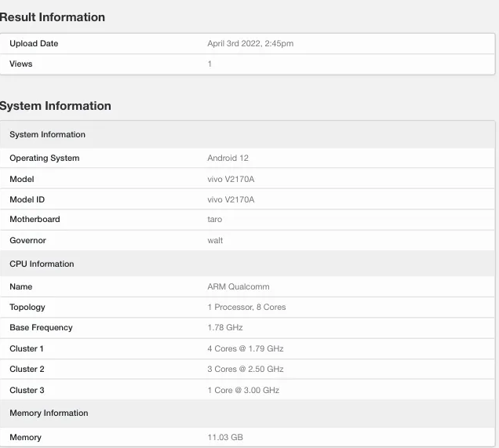This screenshot has height=448, width=499.
Task: Select the 'Model' row label
Action: [x=22, y=179]
